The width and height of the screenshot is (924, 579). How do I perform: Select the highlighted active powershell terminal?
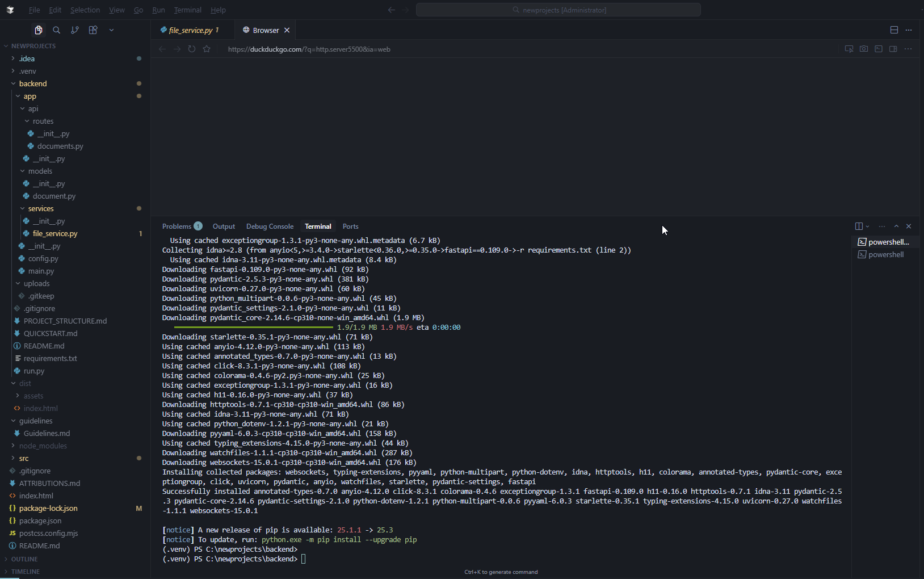point(885,242)
